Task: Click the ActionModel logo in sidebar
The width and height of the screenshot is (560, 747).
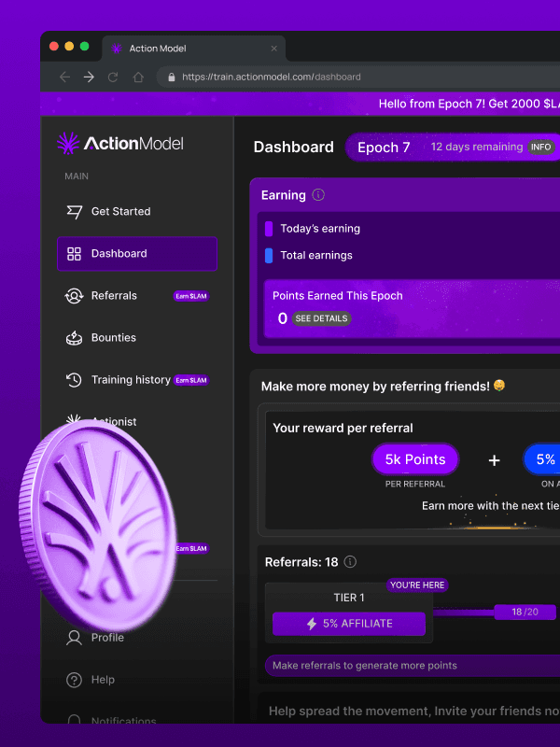Action: click(x=120, y=144)
